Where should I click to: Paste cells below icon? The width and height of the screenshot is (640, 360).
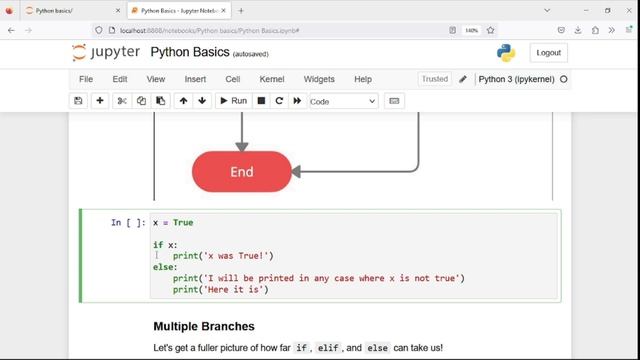point(160,101)
